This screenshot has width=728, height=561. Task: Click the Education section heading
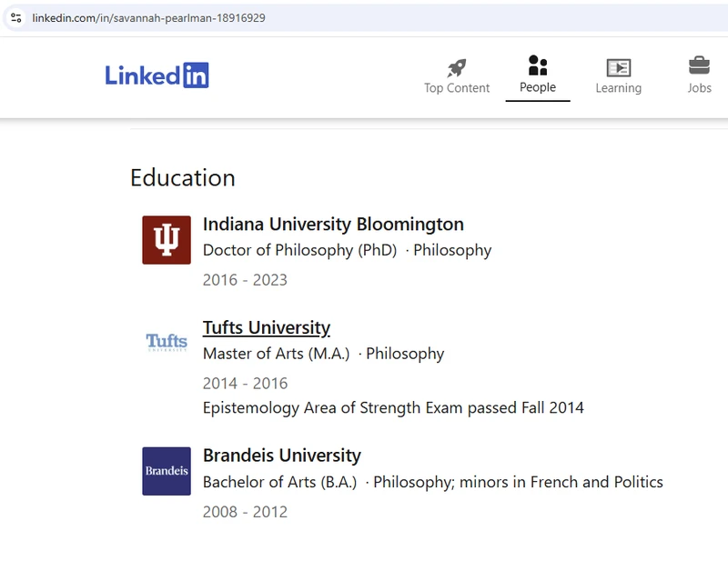(x=183, y=177)
